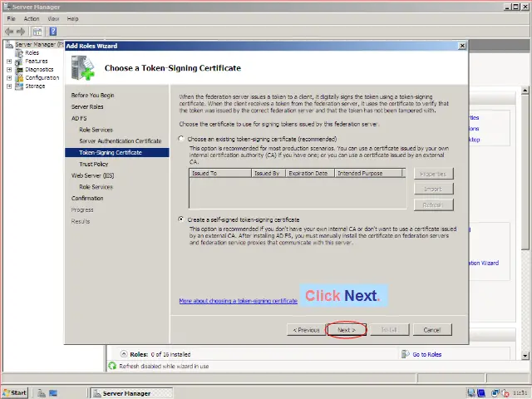Image resolution: width=532 pixels, height=399 pixels.
Task: Click the 'Intended Purpose' column header
Action: [368, 174]
